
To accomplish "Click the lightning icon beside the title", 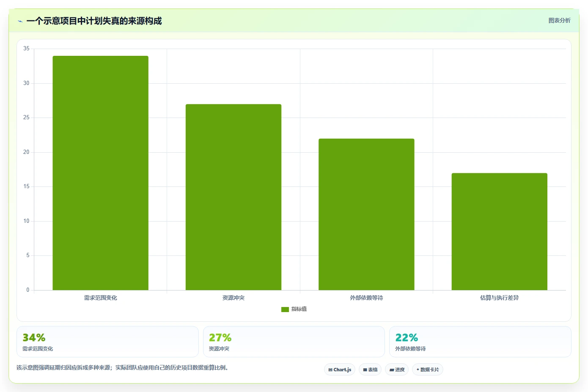I will click(x=20, y=21).
